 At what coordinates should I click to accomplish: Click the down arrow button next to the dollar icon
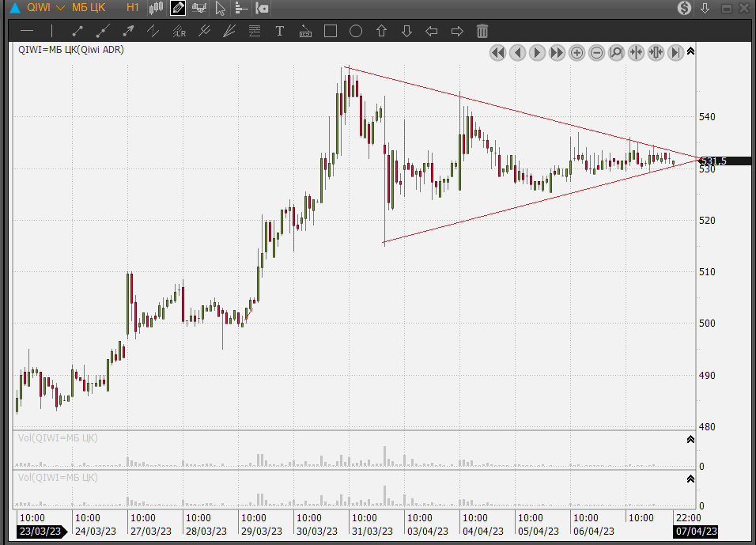[x=705, y=8]
